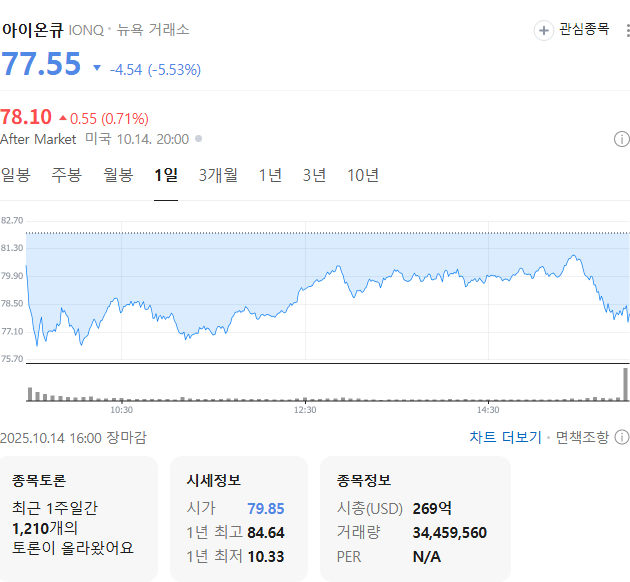Screen dimensions: 630x582
Task: Switch chart range to 1년
Action: [270, 175]
